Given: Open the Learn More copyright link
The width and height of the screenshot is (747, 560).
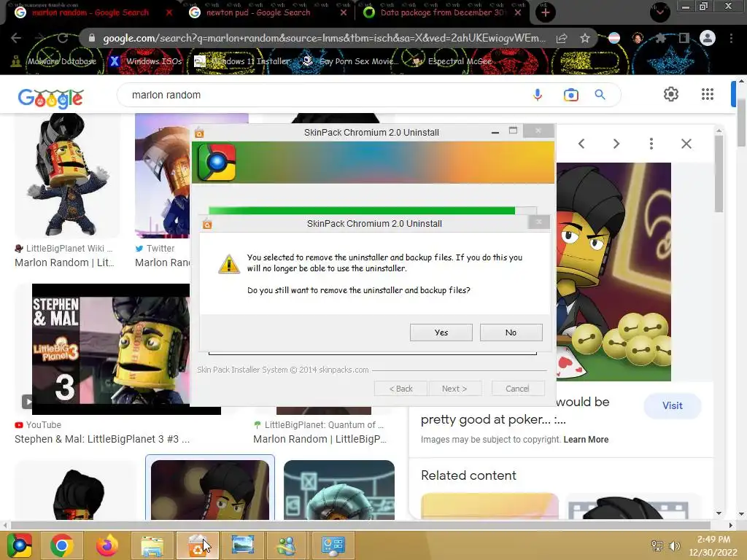Looking at the screenshot, I should [586, 440].
